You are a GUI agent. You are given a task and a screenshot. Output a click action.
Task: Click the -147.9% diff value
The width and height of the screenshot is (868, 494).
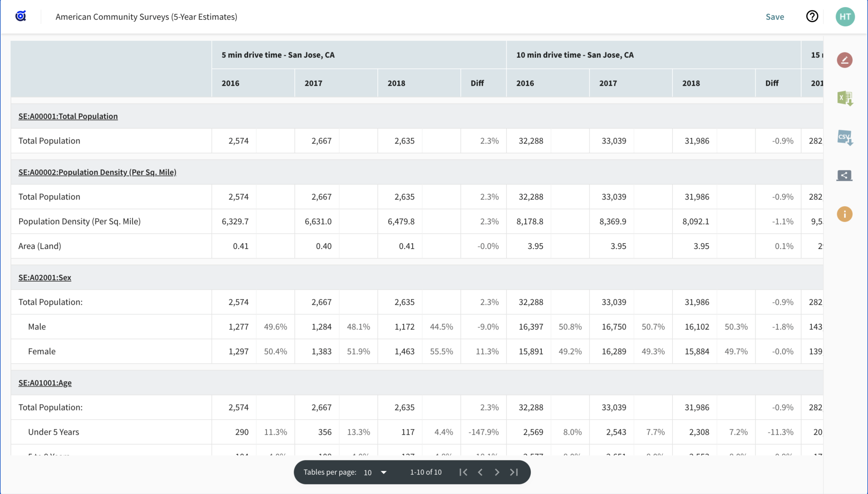[x=483, y=432]
